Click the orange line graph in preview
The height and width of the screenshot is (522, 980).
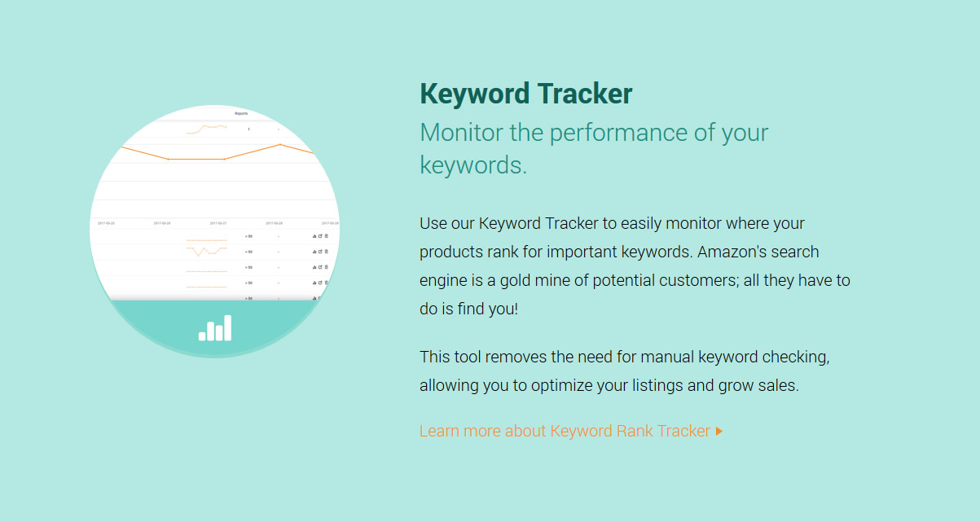(x=218, y=152)
